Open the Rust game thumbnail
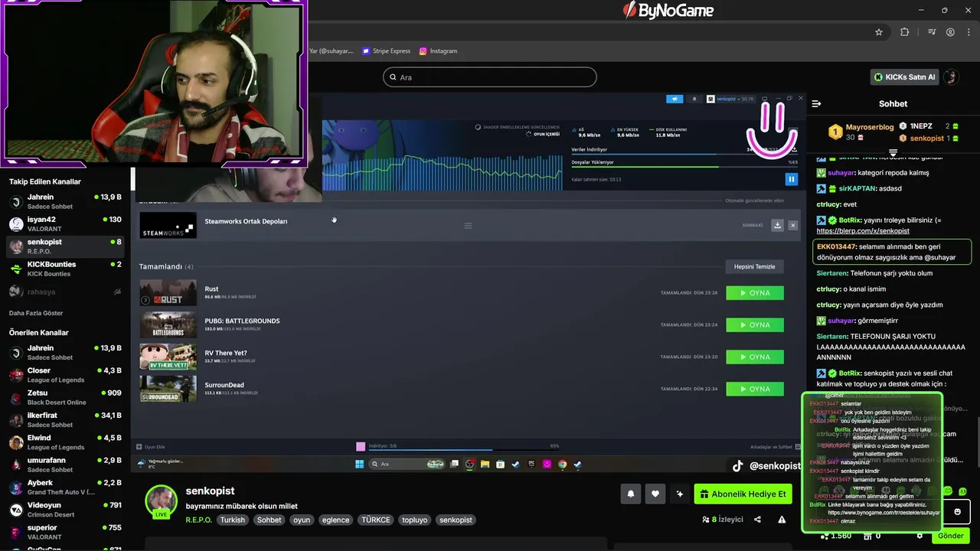The width and height of the screenshot is (980, 551). pos(168,293)
